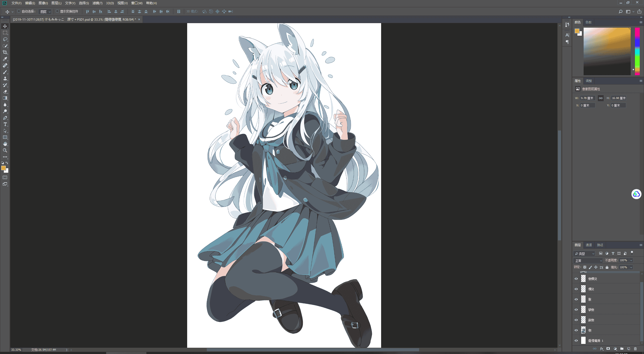This screenshot has height=354, width=644.
Task: Select the Clone Stamp tool
Action: coord(5,78)
